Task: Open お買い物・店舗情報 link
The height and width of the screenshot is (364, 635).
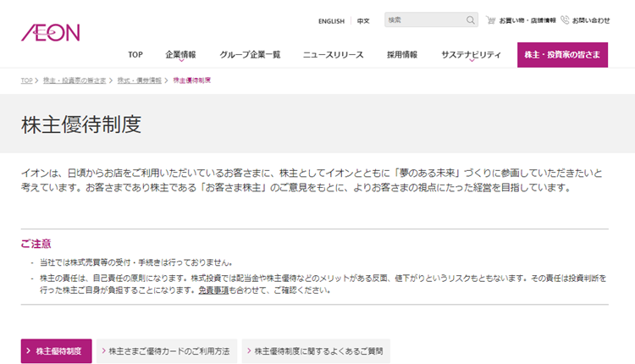Action: (527, 20)
